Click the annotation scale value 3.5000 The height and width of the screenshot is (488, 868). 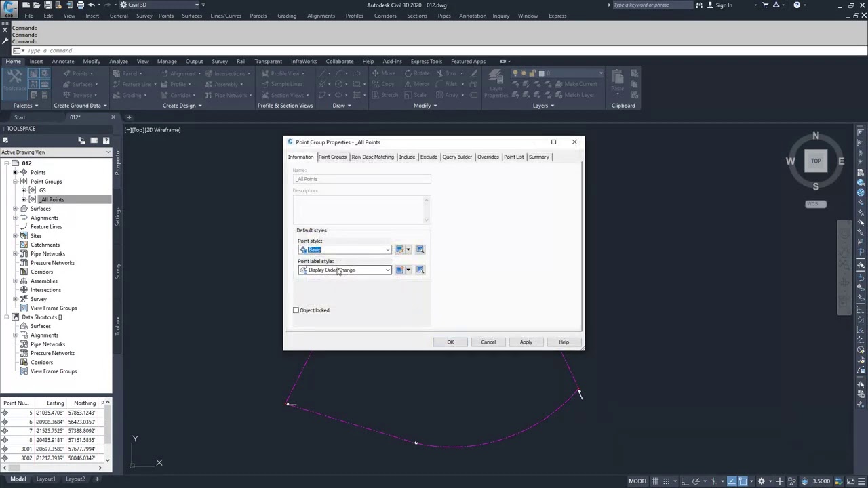coord(821,481)
